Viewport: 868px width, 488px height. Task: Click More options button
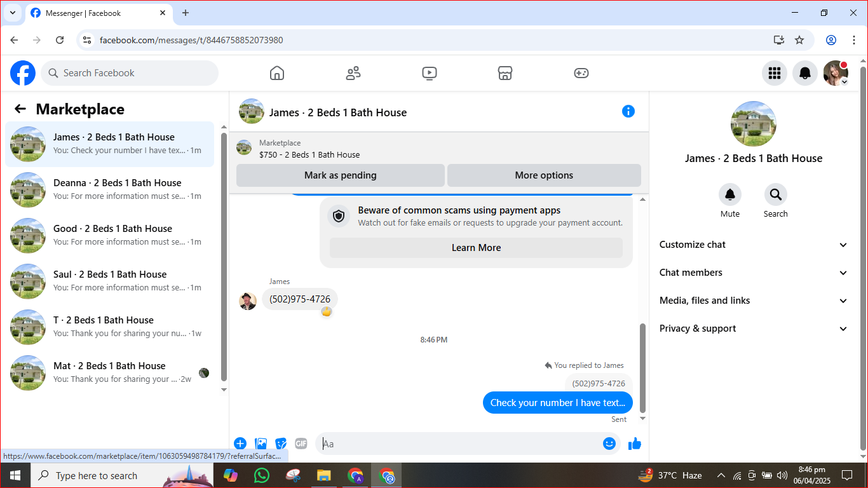tap(544, 175)
